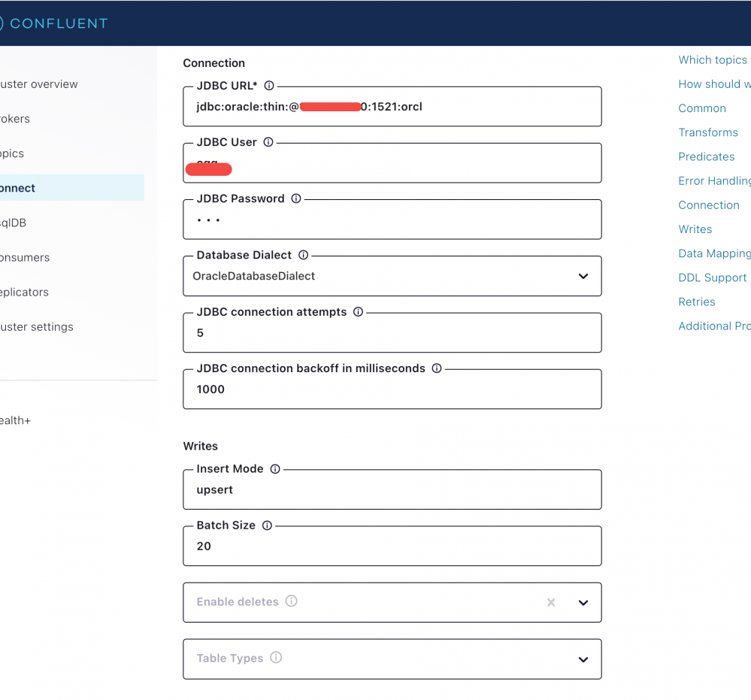Open the Enable deletes dropdown chevron

pos(583,602)
